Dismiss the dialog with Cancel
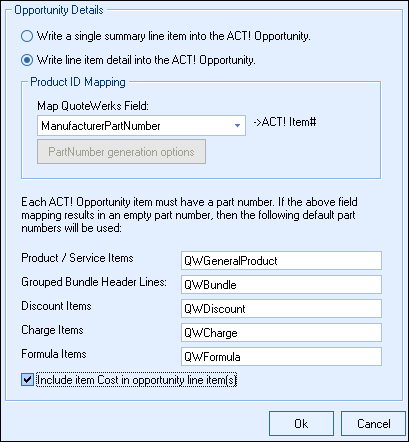 373,424
